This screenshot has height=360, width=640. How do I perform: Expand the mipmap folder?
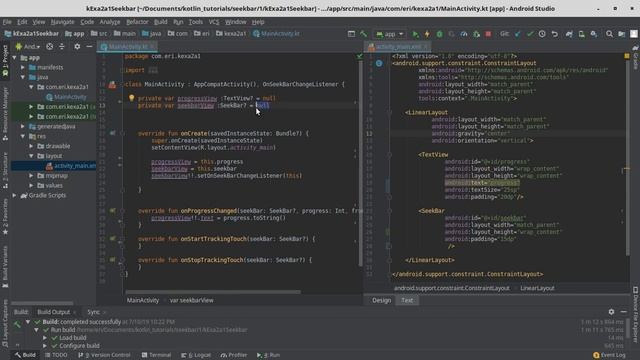(x=31, y=176)
